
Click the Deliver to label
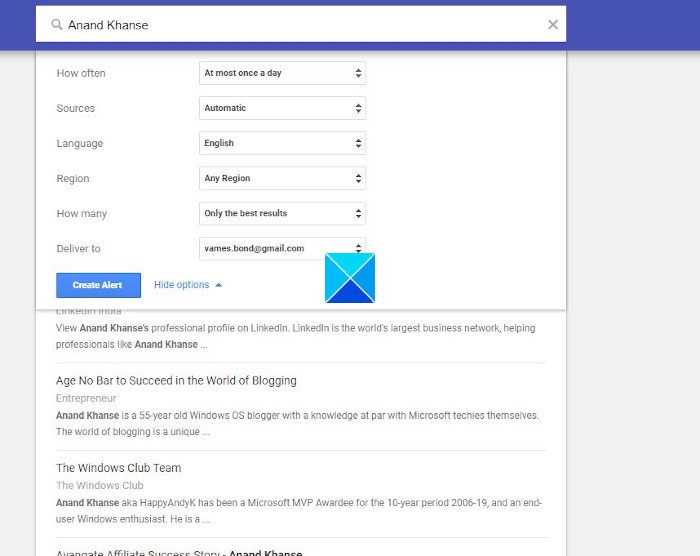(x=78, y=249)
